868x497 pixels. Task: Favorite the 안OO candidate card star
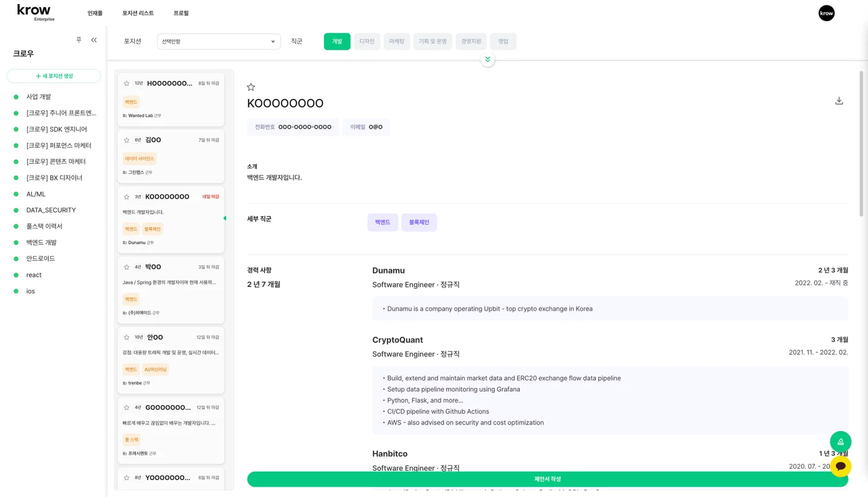tap(126, 338)
